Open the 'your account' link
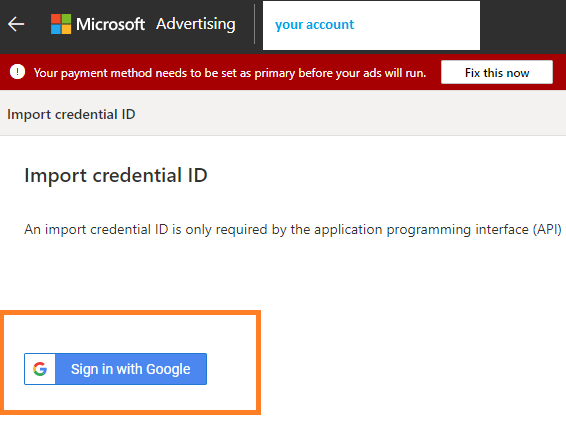This screenshot has height=447, width=566. [314, 25]
